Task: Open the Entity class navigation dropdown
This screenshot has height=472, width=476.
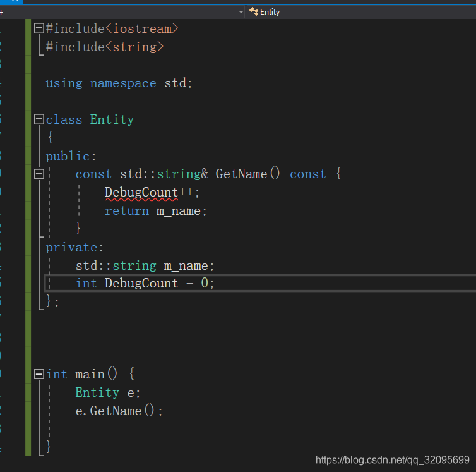Action: (361, 12)
